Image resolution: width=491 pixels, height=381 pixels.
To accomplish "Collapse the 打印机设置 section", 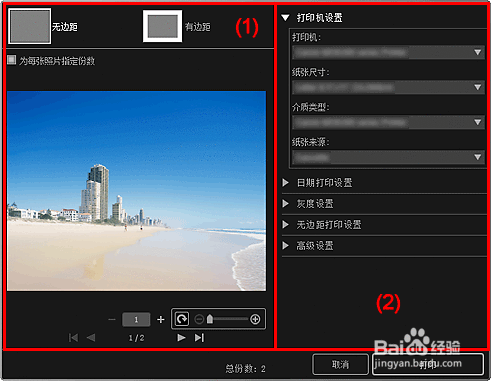I will coord(285,18).
